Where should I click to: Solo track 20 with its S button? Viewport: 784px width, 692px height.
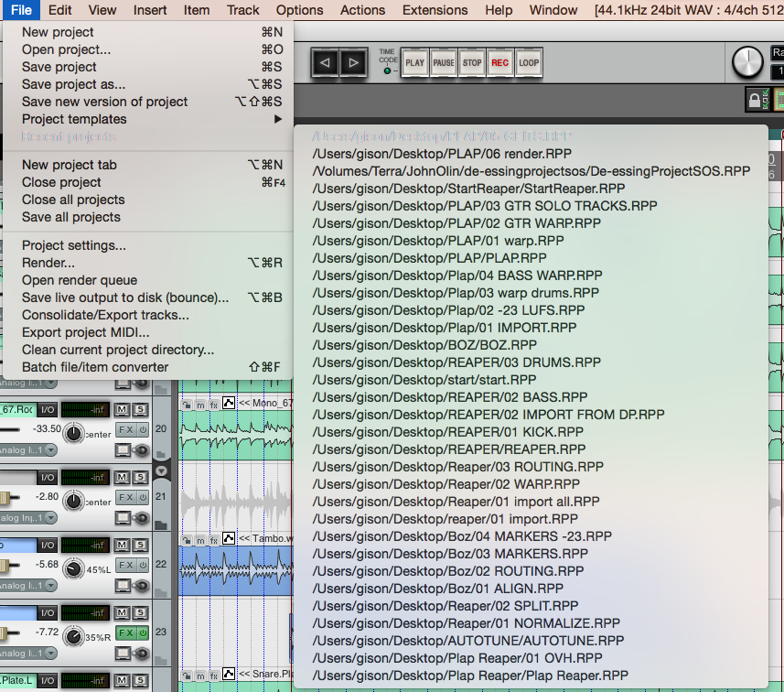coord(141,410)
